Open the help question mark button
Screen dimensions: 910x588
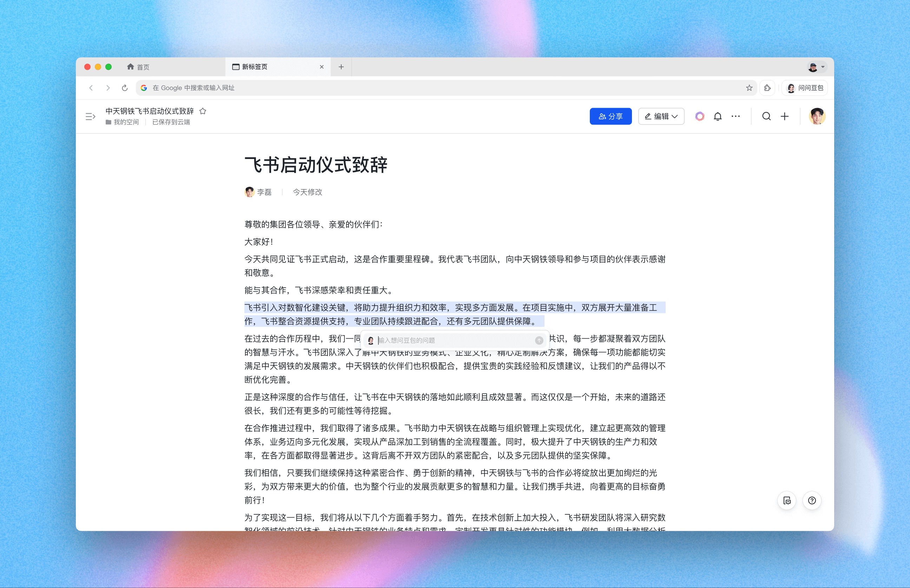(x=812, y=501)
